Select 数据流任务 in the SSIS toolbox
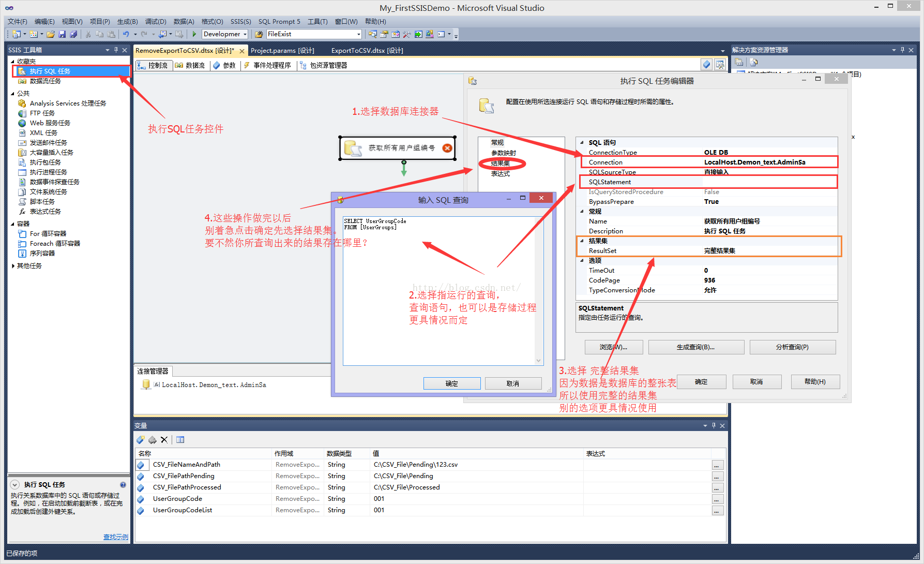 [x=45, y=81]
